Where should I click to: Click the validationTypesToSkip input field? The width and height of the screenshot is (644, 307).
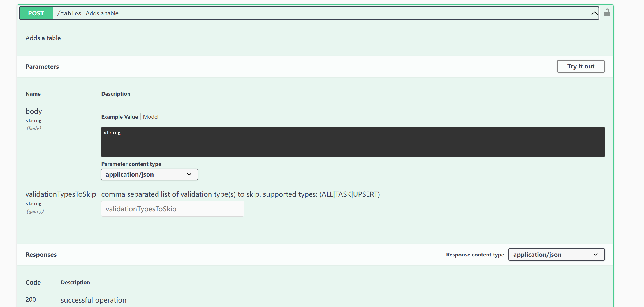pos(172,209)
